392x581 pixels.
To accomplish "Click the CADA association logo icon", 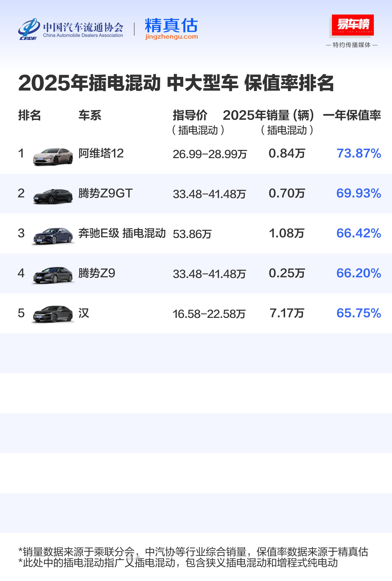I will (x=29, y=29).
